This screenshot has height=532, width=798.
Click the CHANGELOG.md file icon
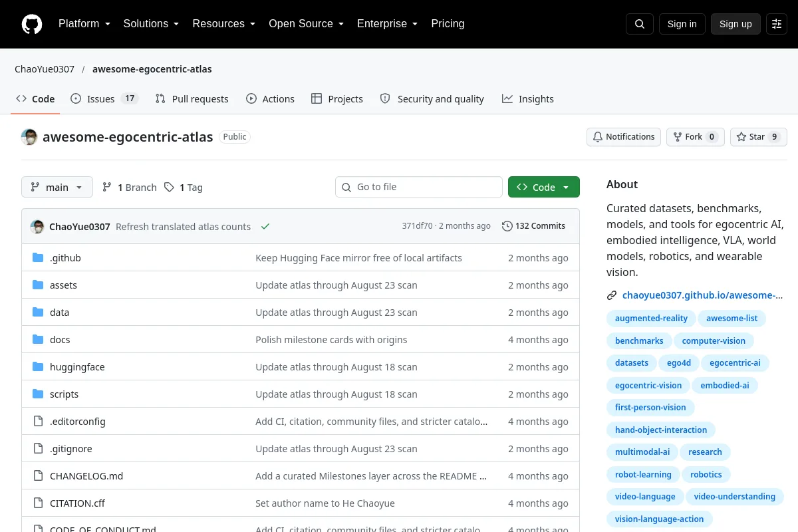tap(38, 476)
